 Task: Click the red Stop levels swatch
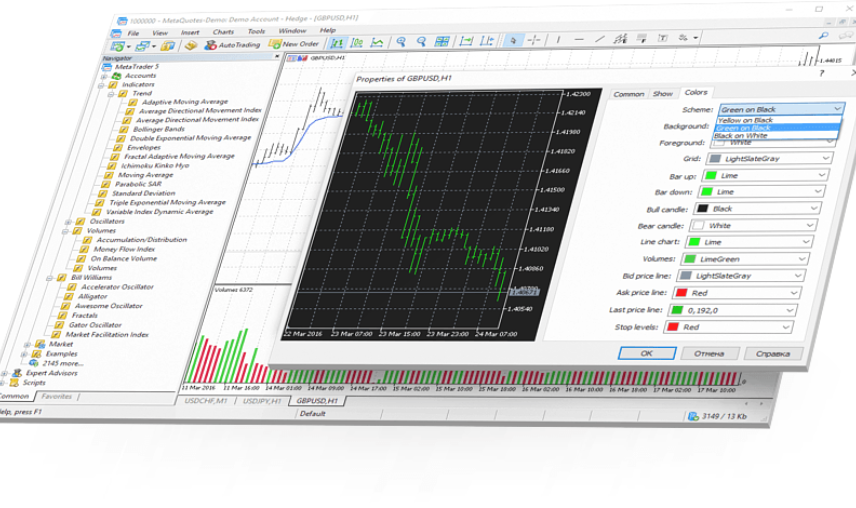[x=673, y=327]
